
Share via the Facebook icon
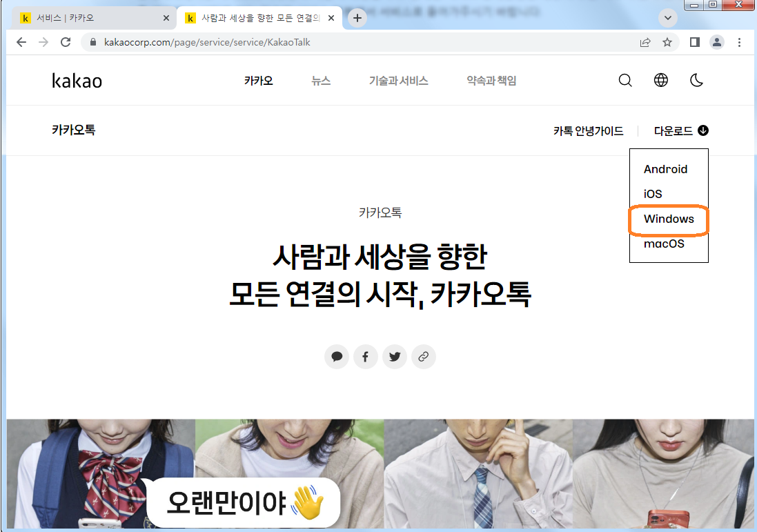click(x=366, y=357)
